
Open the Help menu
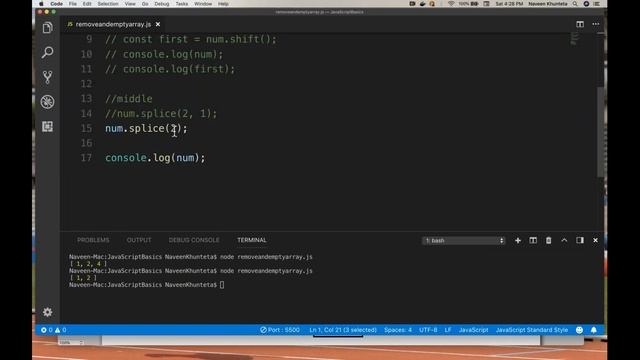click(223, 4)
